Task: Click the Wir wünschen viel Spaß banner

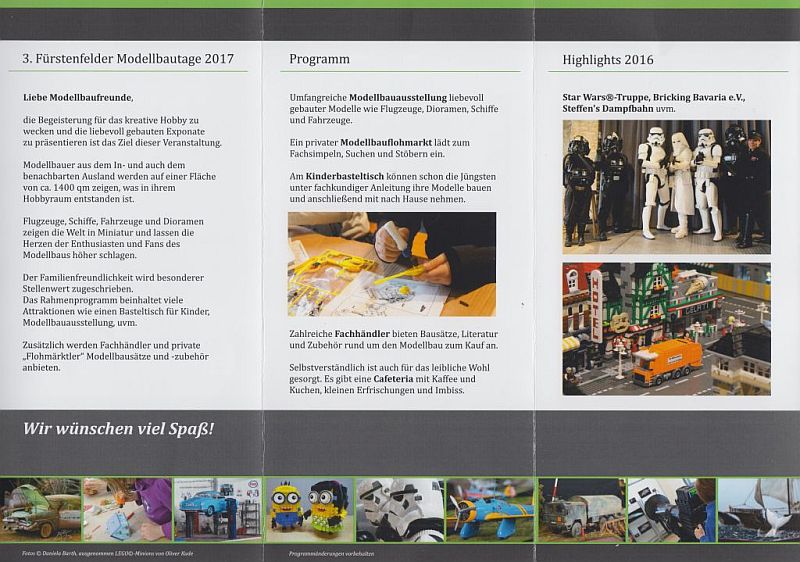Action: point(119,430)
